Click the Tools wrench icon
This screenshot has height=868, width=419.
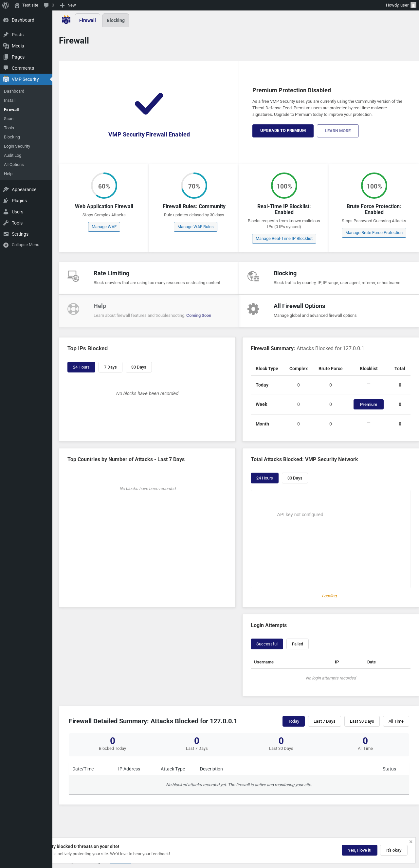point(6,223)
